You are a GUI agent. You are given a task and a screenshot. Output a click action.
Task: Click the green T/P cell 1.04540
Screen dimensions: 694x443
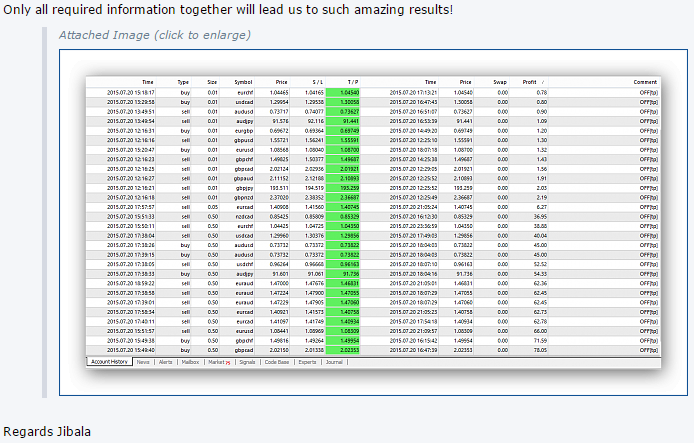(x=343, y=92)
